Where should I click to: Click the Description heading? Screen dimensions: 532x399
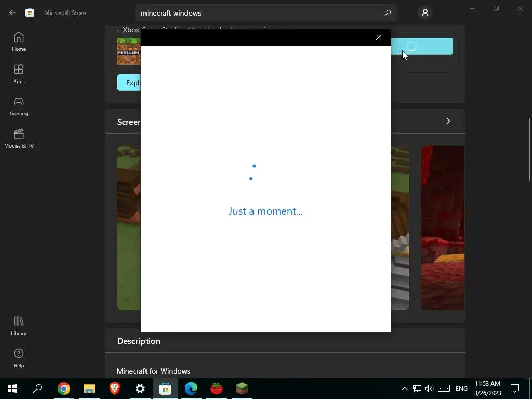pos(139,341)
